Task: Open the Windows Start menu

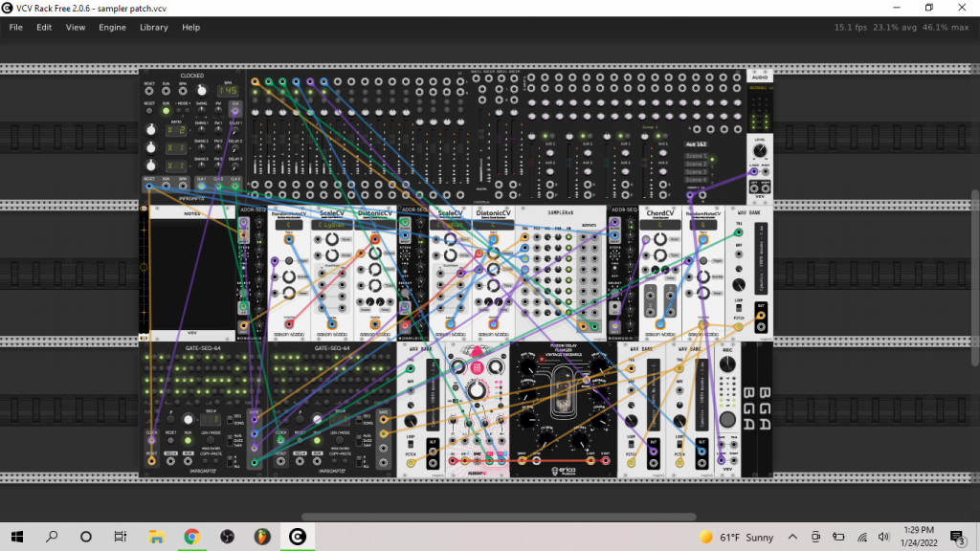Action: click(x=17, y=537)
